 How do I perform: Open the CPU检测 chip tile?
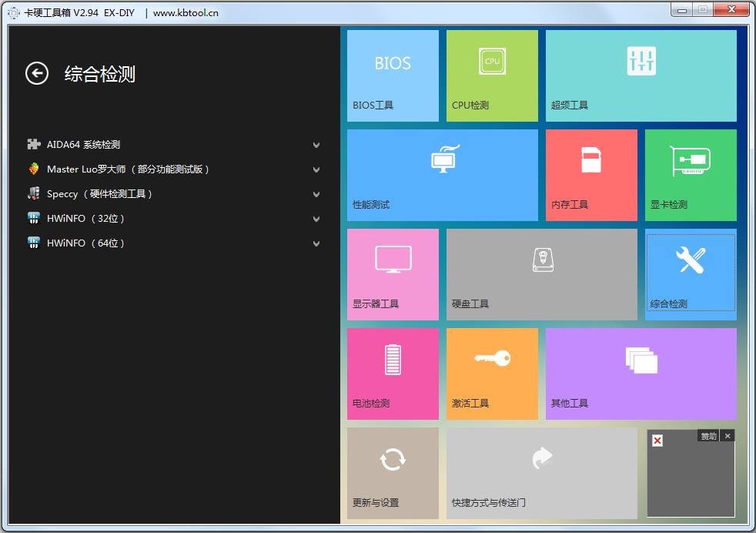pyautogui.click(x=492, y=75)
